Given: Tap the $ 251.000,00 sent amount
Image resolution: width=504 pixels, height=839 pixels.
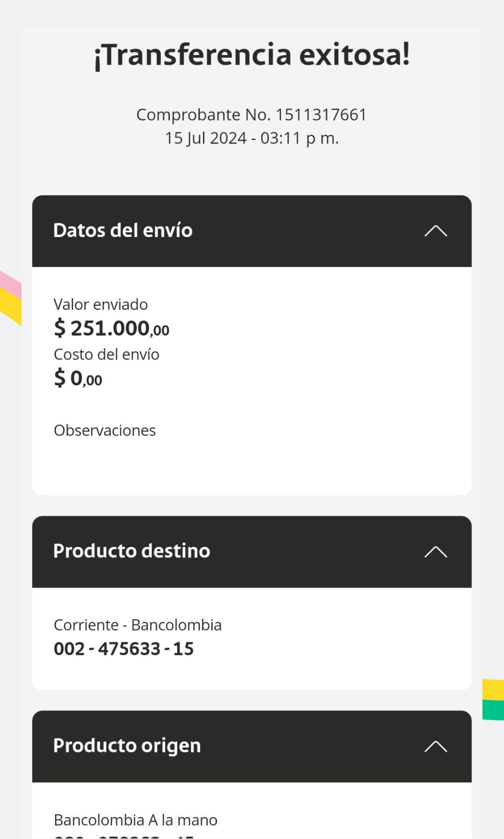Looking at the screenshot, I should point(111,328).
